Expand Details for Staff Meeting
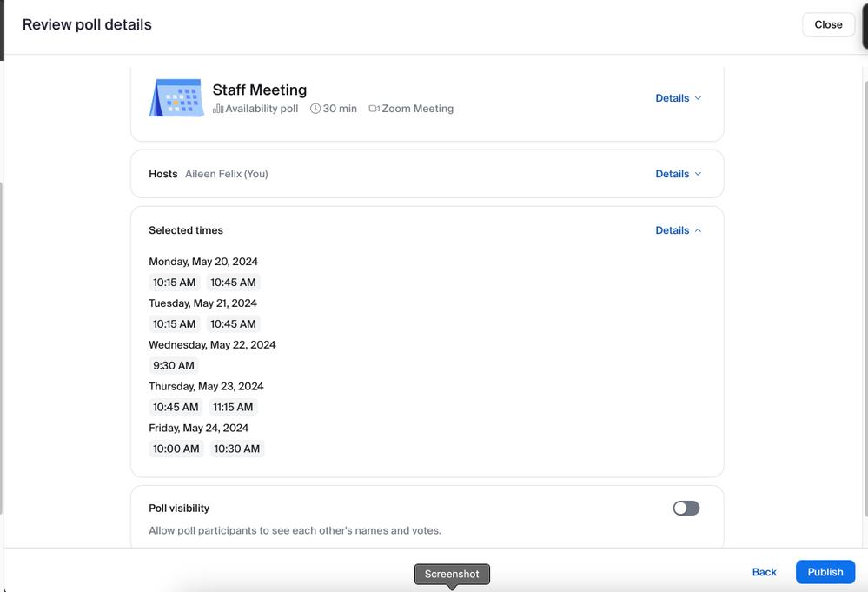This screenshot has width=868, height=592. coord(679,98)
